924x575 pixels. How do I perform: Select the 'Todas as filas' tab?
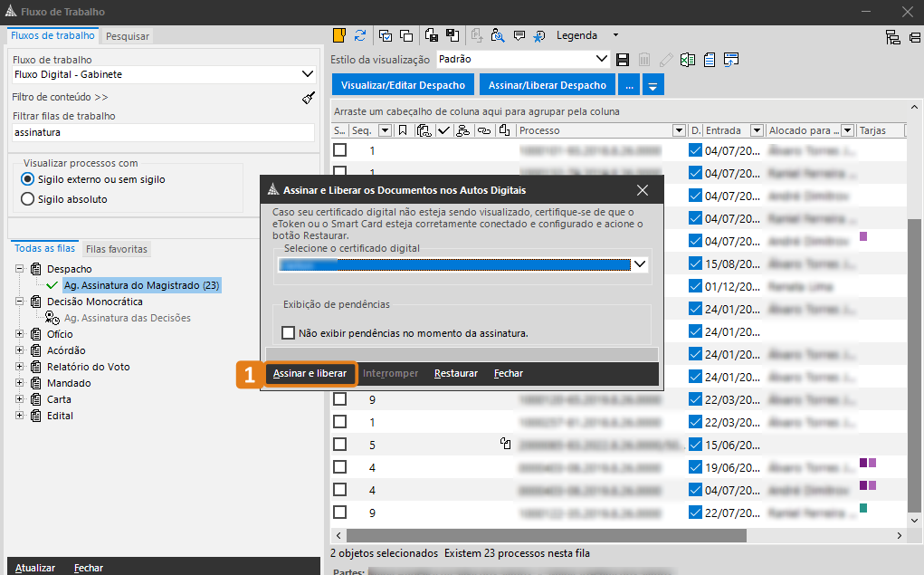pos(44,248)
